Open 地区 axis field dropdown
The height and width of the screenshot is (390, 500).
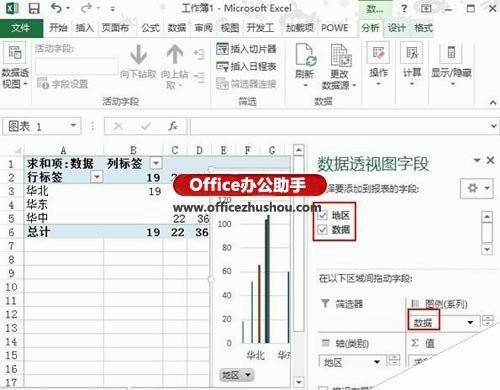tap(377, 362)
